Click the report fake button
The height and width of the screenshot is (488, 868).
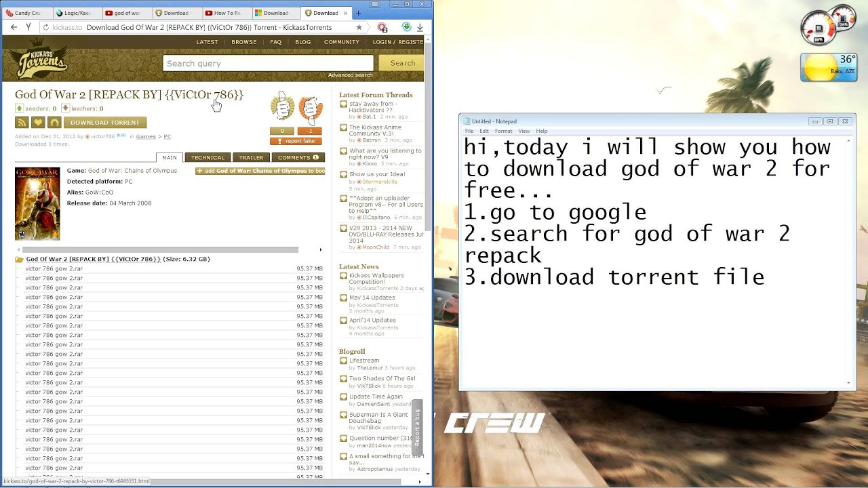[296, 141]
